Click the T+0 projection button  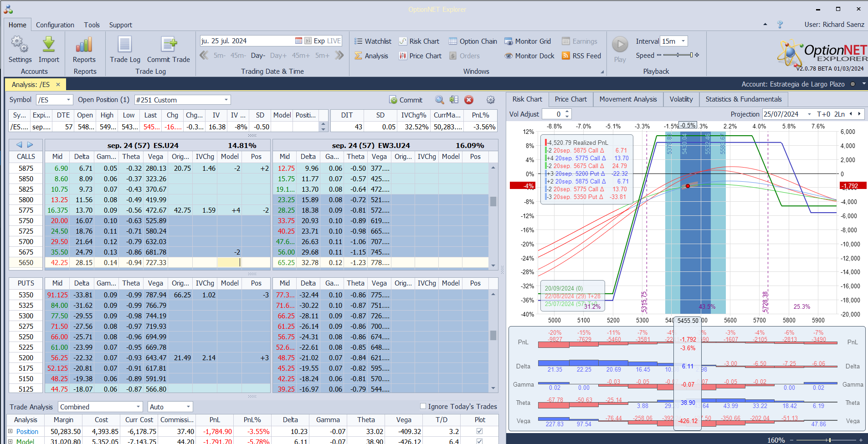click(x=824, y=114)
